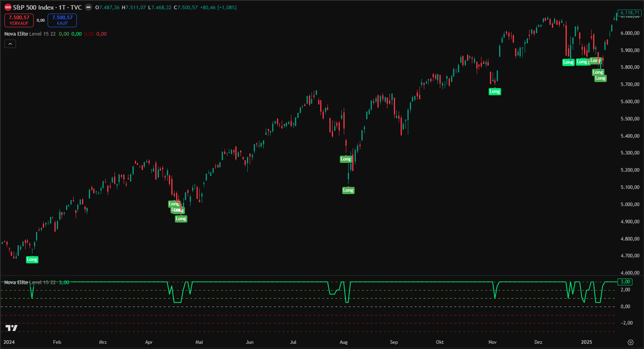
Task: Click the Dez label on the time axis
Action: [538, 342]
